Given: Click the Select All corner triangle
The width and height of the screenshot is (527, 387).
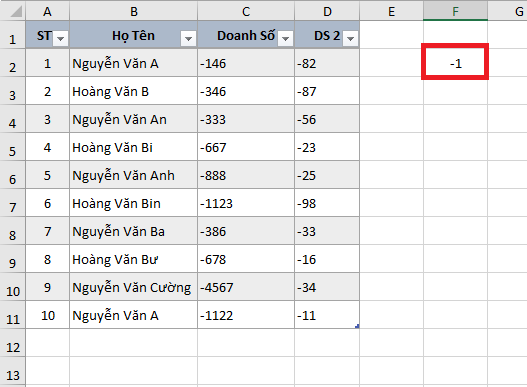Looking at the screenshot, I should [x=16, y=11].
